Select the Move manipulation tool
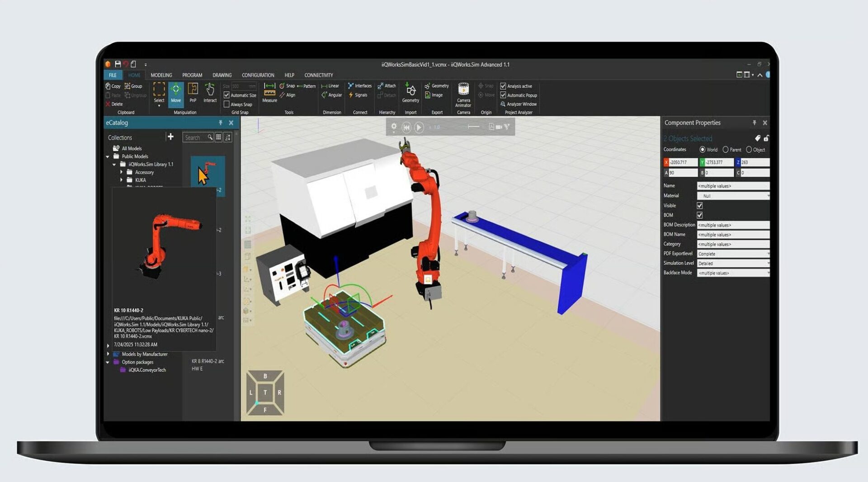The image size is (868, 482). click(176, 94)
